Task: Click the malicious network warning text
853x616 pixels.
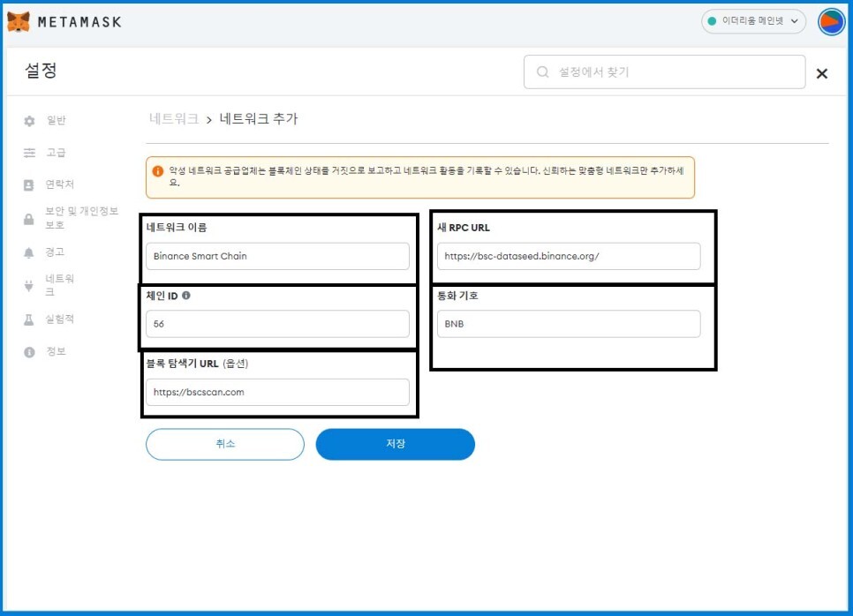Action: pos(426,177)
